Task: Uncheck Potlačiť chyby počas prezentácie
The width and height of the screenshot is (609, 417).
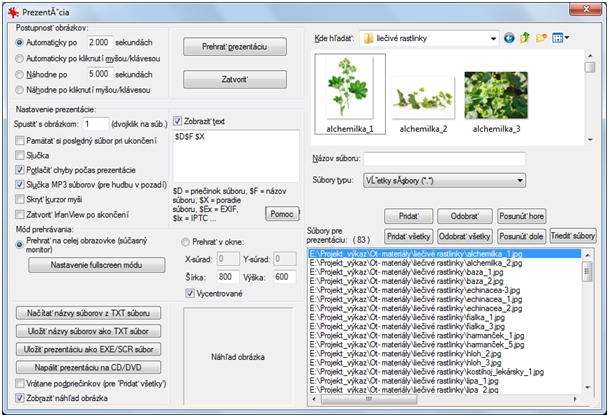Action: (19, 170)
